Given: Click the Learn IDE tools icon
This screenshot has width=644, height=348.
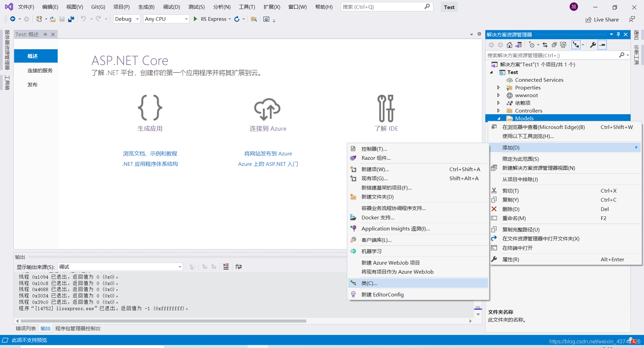Looking at the screenshot, I should (x=386, y=108).
